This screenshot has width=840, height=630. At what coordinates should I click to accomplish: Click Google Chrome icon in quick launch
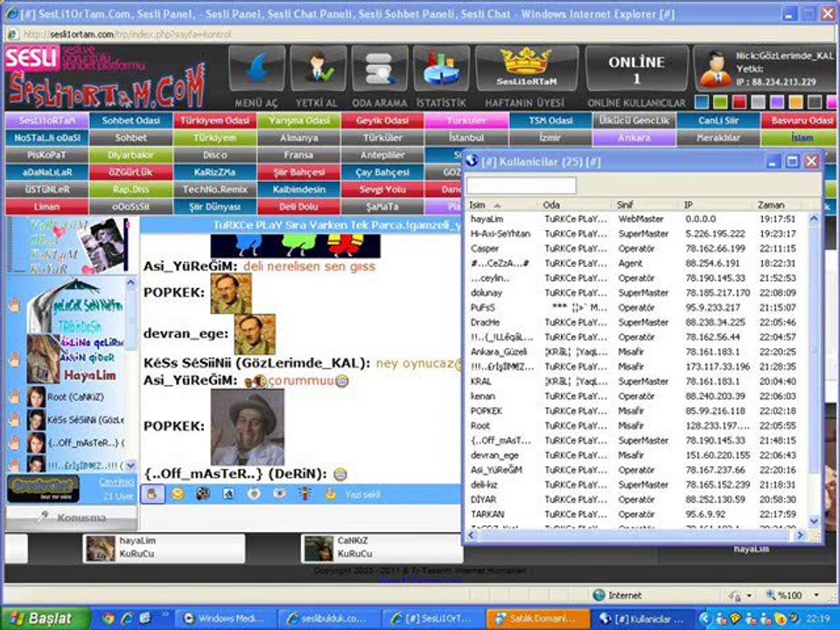[x=108, y=619]
